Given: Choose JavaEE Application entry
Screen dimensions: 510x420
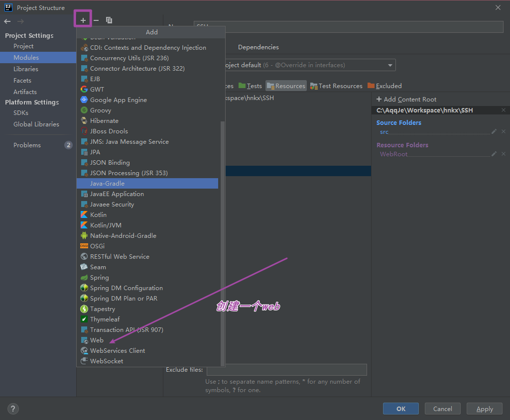Looking at the screenshot, I should tap(147, 194).
